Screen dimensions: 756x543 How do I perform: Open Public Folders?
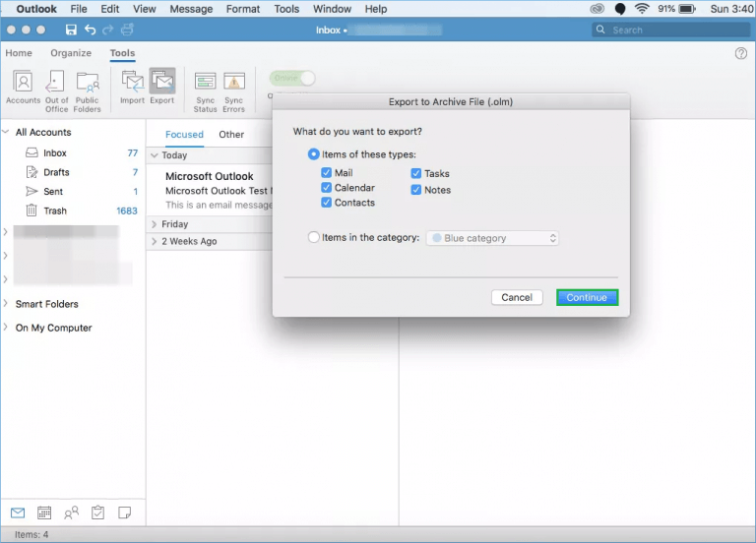pyautogui.click(x=88, y=91)
